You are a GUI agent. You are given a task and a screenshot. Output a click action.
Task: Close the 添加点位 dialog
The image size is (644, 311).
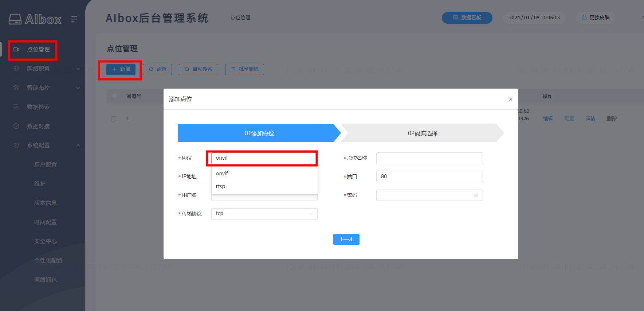510,99
